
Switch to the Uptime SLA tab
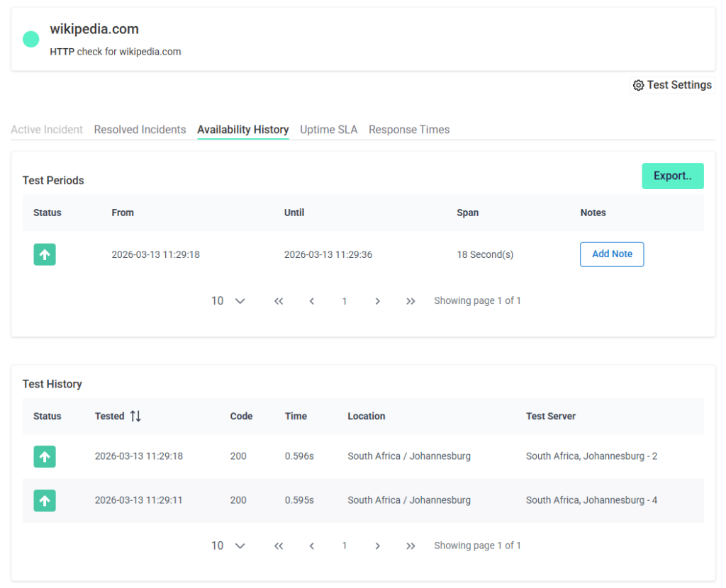pos(328,130)
